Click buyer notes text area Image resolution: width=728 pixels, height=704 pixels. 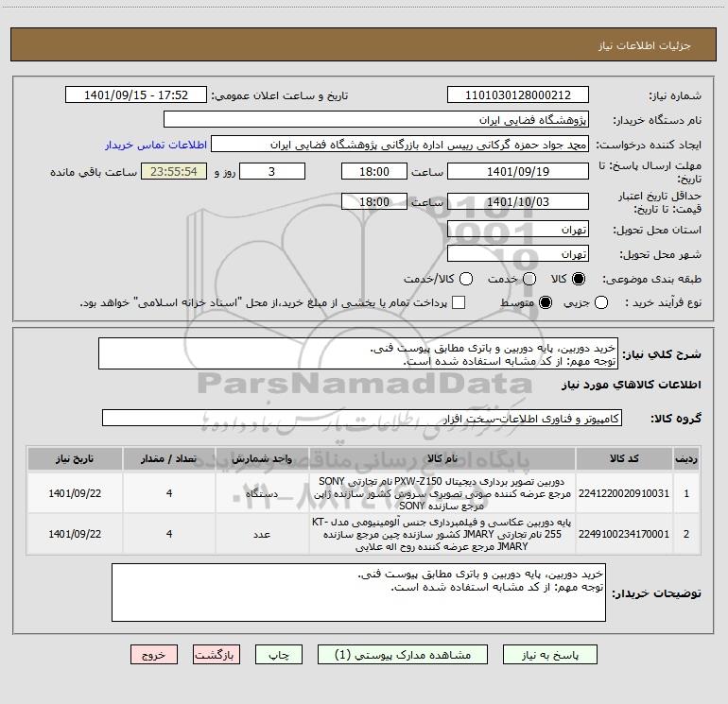(358, 592)
